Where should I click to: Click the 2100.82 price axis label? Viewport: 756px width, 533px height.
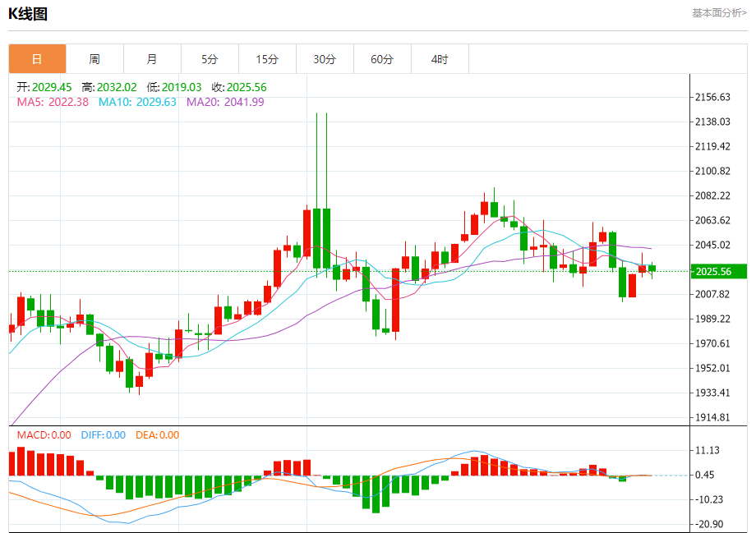coord(712,171)
